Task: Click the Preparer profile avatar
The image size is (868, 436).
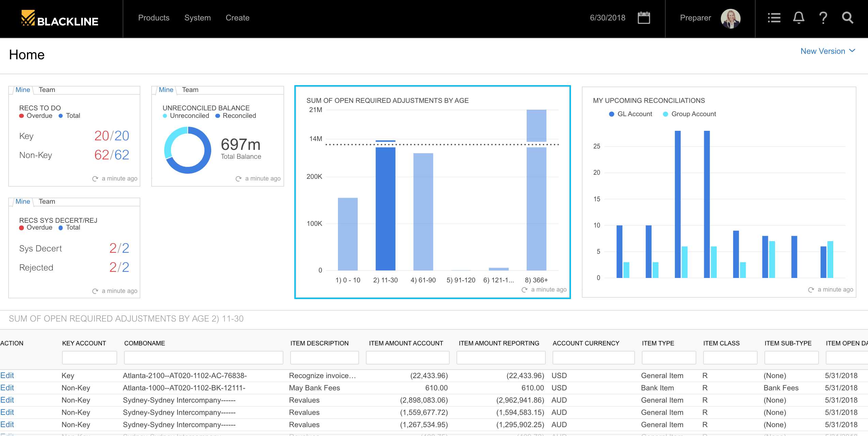Action: click(x=731, y=18)
